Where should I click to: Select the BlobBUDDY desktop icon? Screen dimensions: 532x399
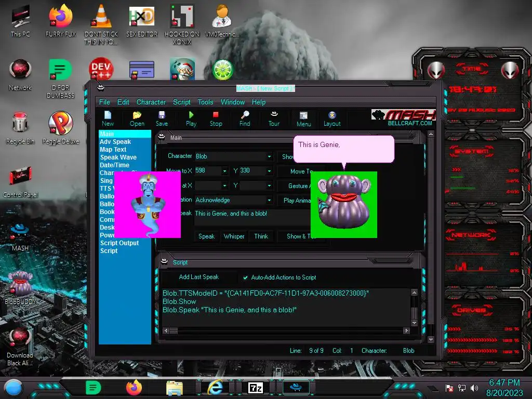[x=20, y=288]
